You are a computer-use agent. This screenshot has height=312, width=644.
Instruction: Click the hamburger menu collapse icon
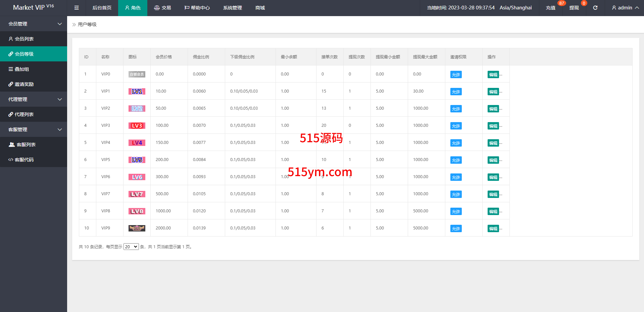(77, 8)
